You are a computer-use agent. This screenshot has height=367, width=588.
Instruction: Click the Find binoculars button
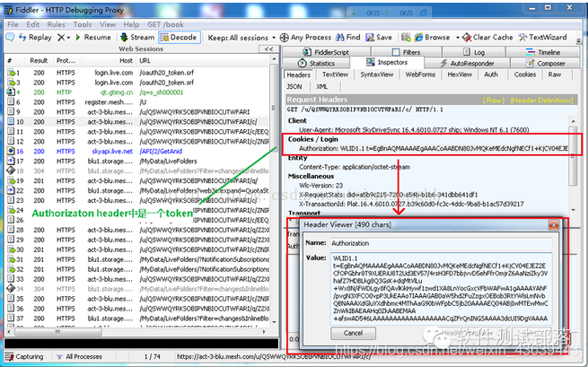click(x=347, y=37)
